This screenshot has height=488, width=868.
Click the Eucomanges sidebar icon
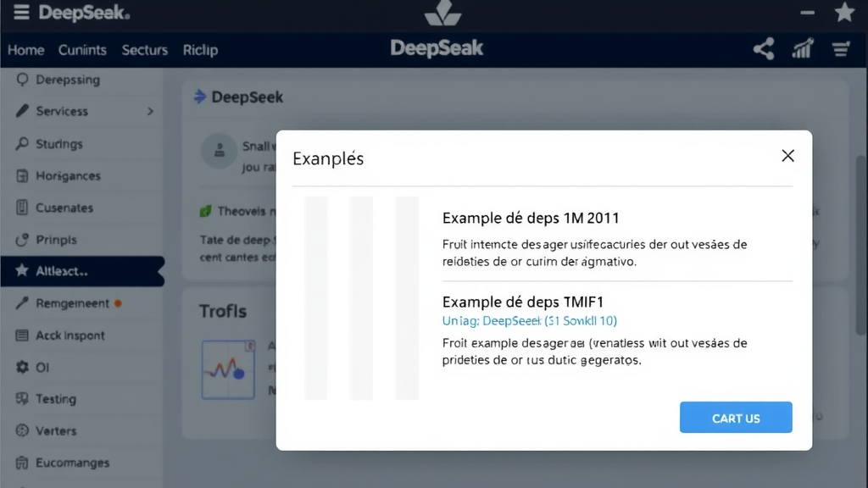click(x=24, y=463)
